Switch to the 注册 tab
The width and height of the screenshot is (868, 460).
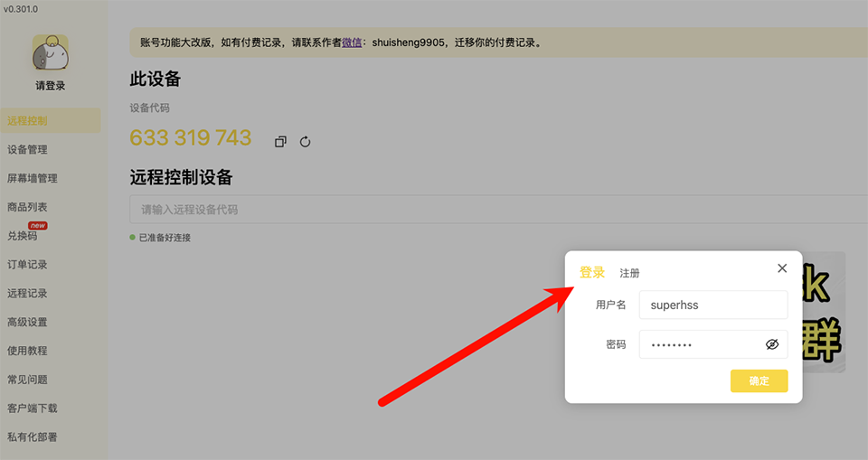pos(629,273)
